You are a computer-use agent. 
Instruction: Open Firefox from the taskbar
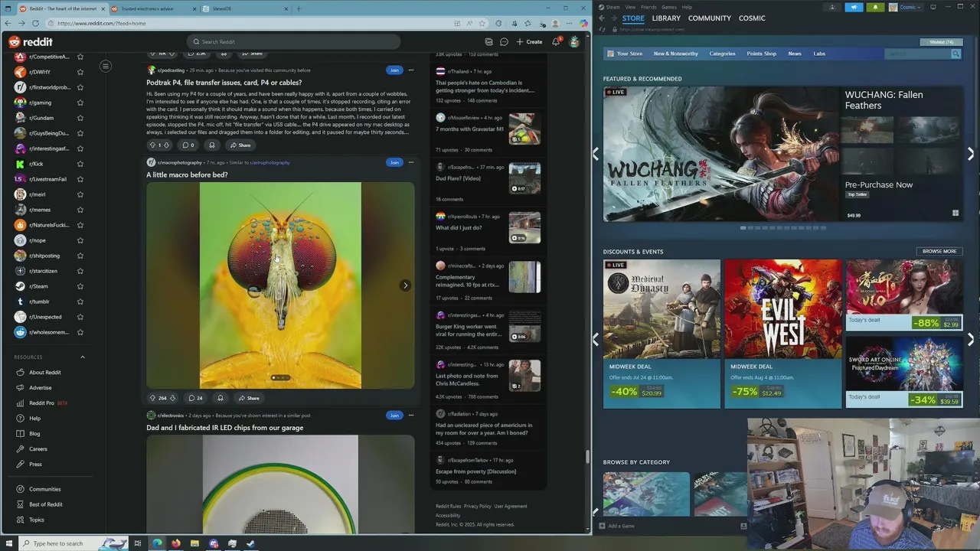pos(176,543)
